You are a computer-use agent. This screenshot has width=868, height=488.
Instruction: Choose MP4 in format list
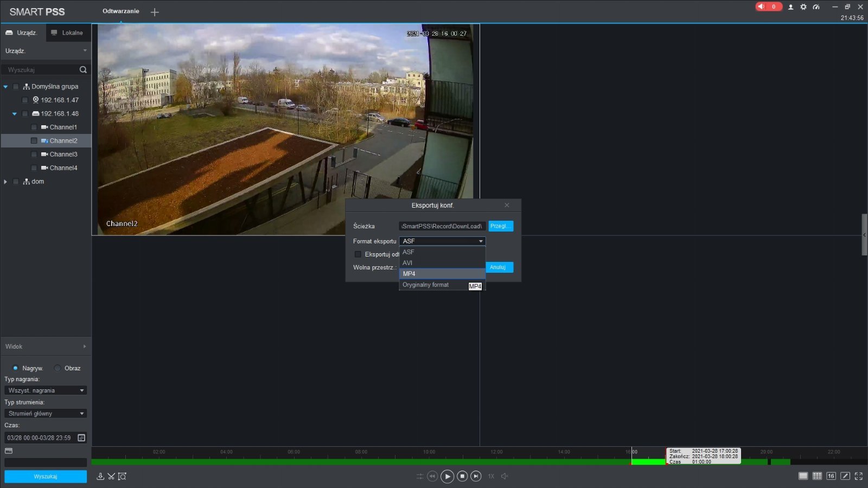(442, 274)
